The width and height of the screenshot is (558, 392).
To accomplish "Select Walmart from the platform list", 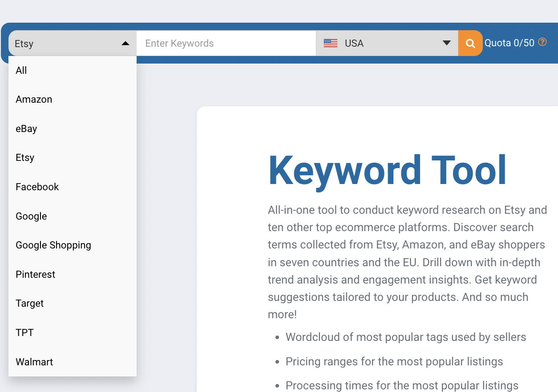I will pos(73,362).
